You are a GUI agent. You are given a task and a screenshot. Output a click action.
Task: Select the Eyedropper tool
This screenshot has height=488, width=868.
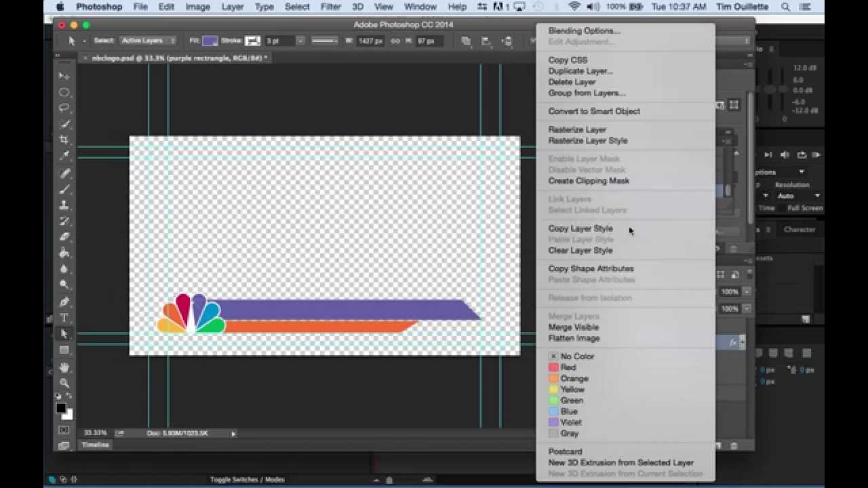tap(64, 156)
